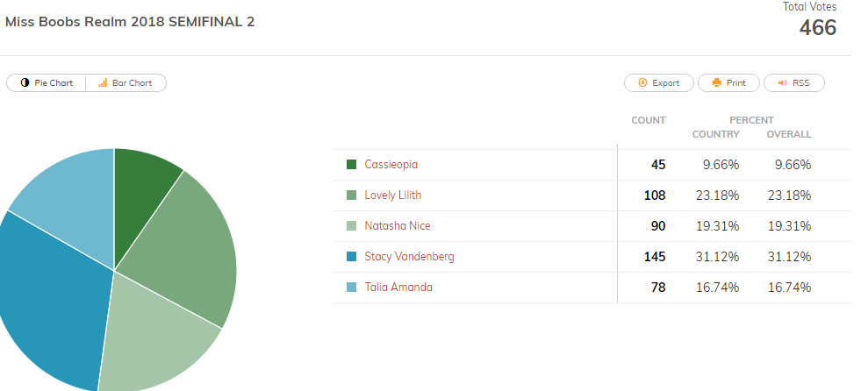
Task: Click the light blue Talia Amanda legend swatch
Action: [x=351, y=287]
